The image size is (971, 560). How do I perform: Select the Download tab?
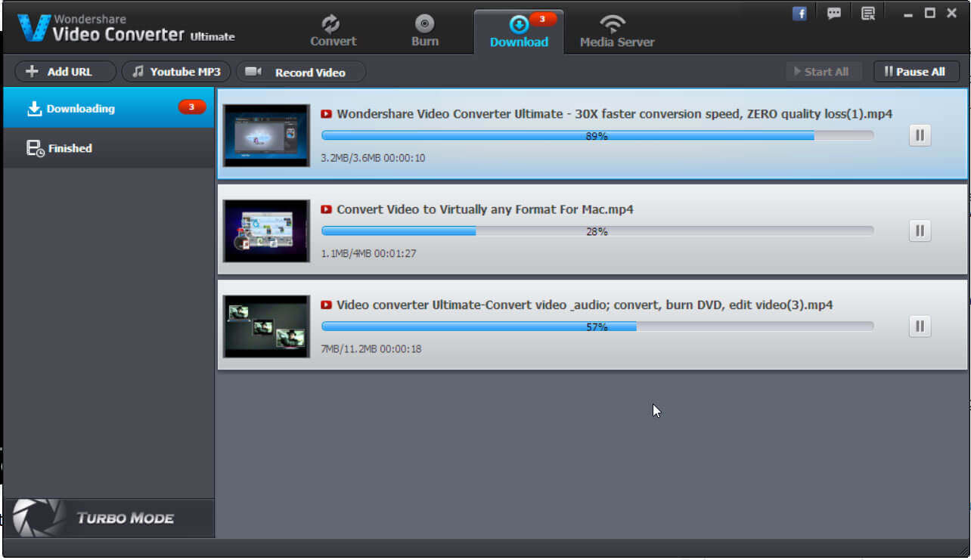tap(519, 31)
